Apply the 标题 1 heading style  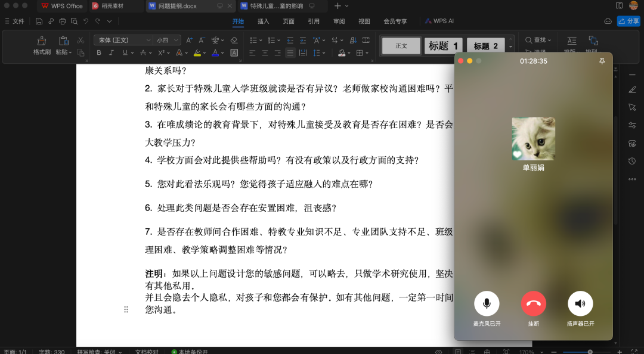pos(443,46)
